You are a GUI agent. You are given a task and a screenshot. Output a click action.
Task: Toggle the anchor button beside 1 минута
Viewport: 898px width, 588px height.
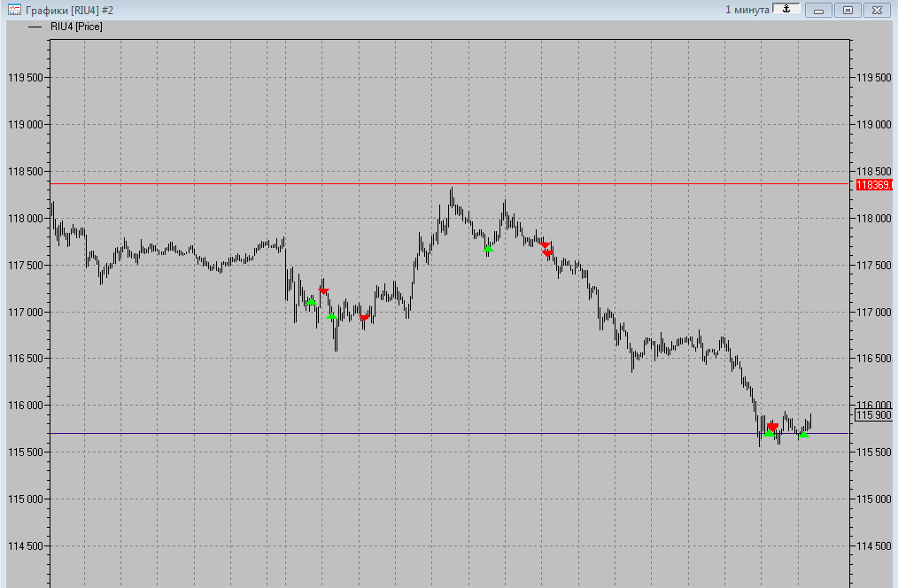point(786,9)
